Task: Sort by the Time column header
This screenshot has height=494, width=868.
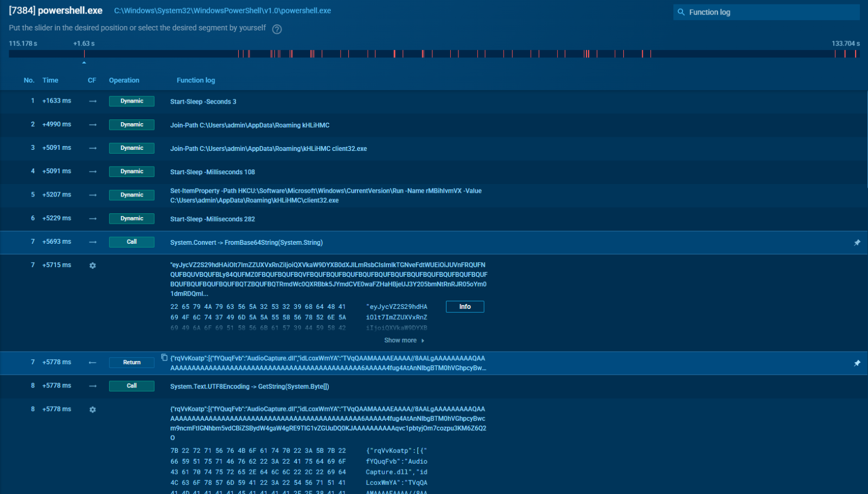Action: (x=50, y=80)
